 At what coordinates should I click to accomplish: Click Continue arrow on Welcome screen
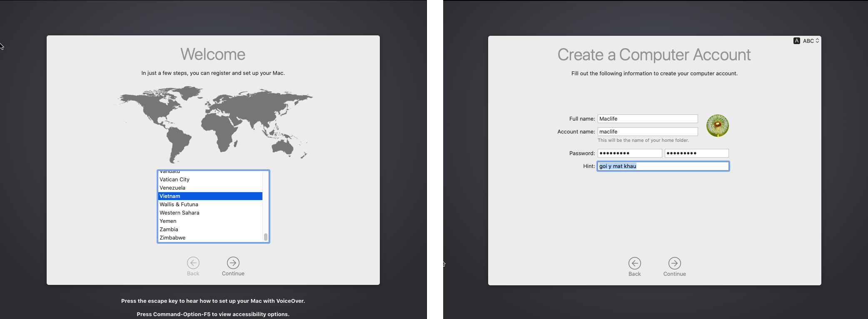[x=233, y=263]
